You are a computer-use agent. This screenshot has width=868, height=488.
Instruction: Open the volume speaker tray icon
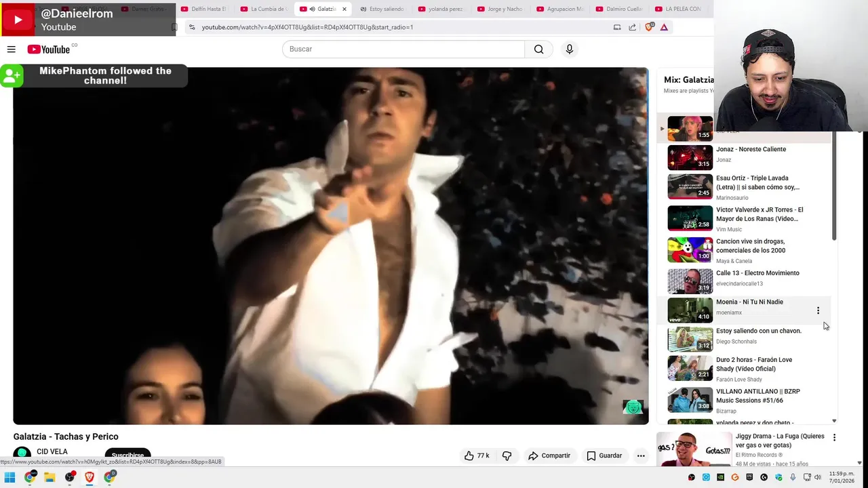pos(817,477)
